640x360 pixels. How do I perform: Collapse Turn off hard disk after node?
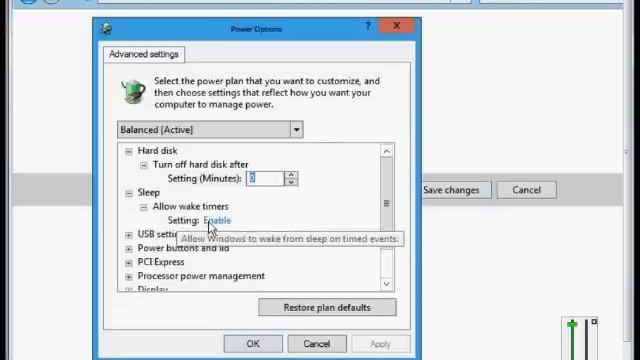tap(144, 165)
